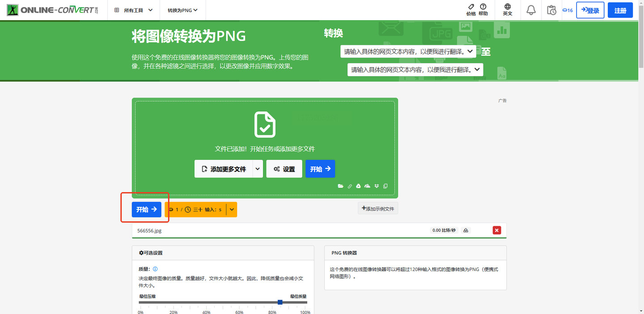
Task: Click the quality slider handle
Action: [280, 302]
